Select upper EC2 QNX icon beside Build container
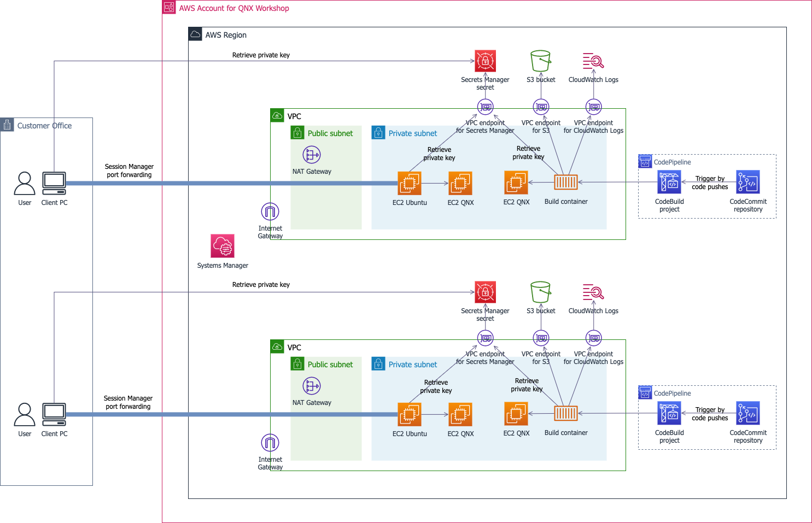 [516, 183]
